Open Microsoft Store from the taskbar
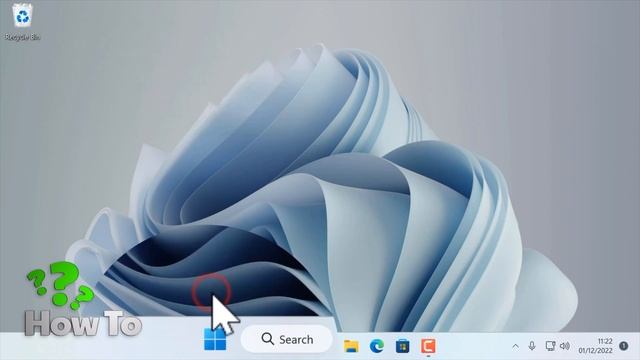The image size is (640, 360). point(402,346)
